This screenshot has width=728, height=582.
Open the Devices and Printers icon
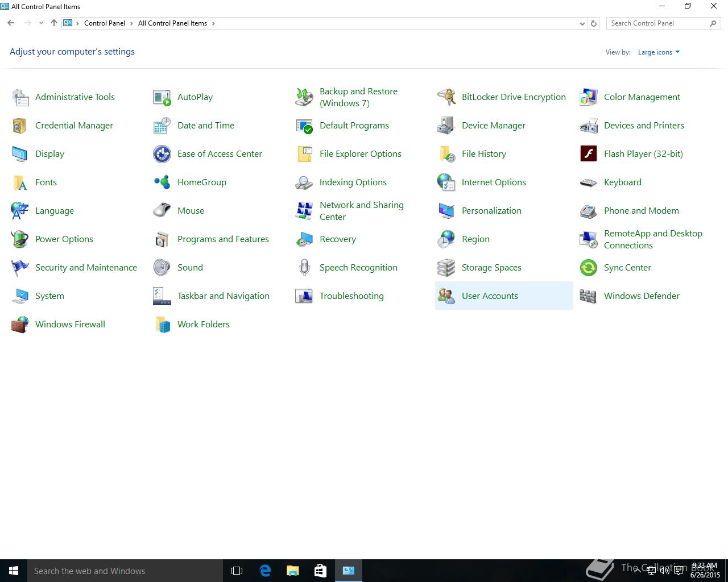point(589,126)
